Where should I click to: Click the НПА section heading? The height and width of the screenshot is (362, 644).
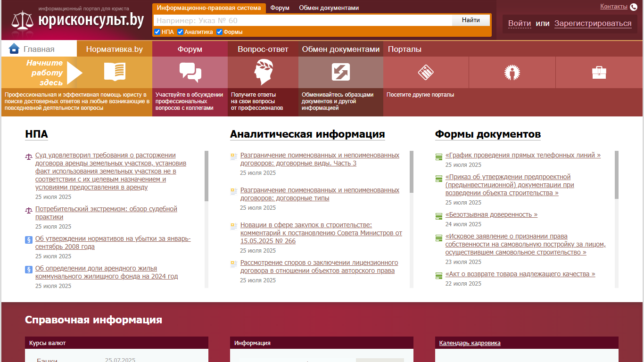pyautogui.click(x=36, y=134)
